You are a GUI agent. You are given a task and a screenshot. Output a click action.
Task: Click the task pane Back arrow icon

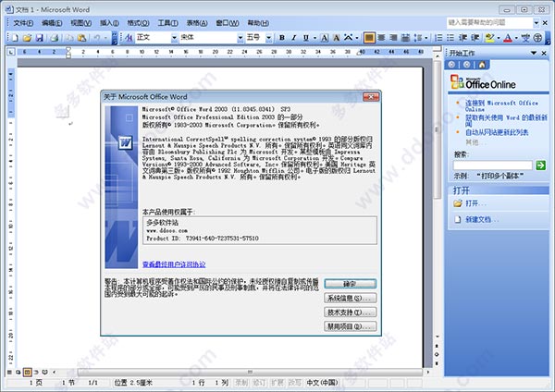click(451, 65)
